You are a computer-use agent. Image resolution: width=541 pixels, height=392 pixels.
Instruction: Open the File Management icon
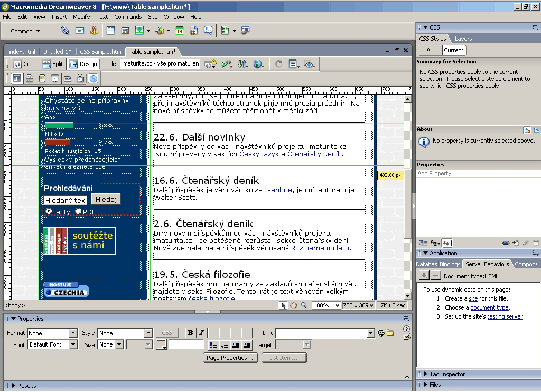(x=242, y=64)
